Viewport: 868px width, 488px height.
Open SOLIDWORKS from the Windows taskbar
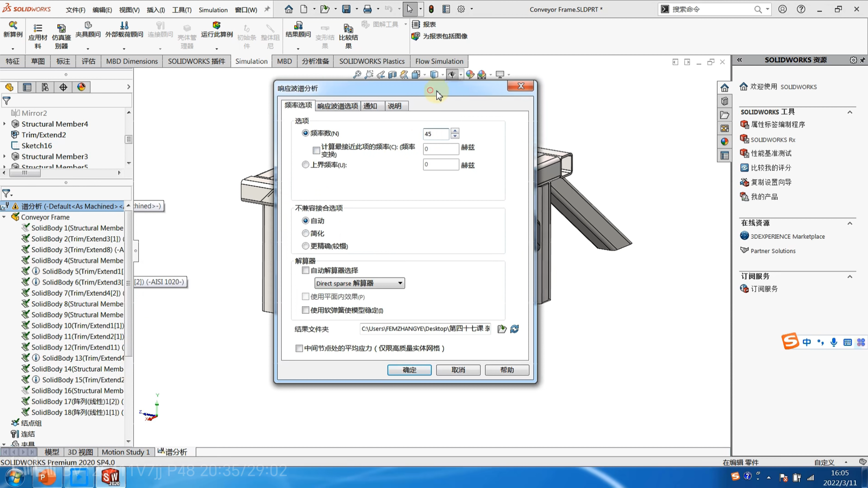[110, 477]
